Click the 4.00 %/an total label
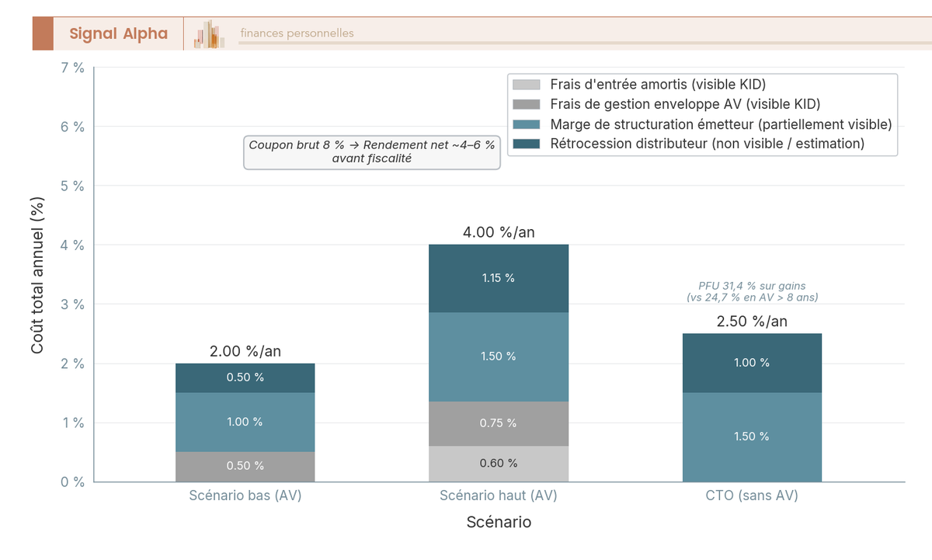Viewport: 932px width, 560px height. pos(498,231)
